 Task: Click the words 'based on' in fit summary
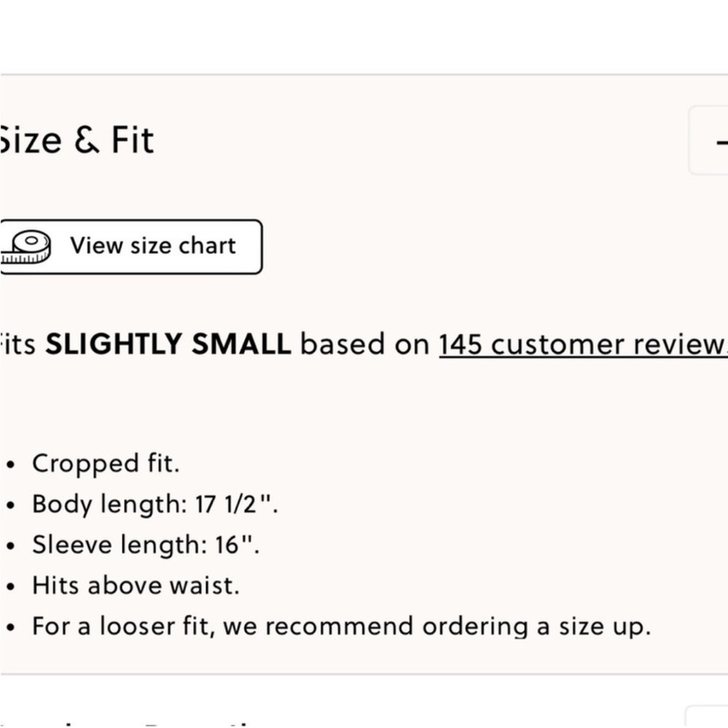pyautogui.click(x=365, y=344)
